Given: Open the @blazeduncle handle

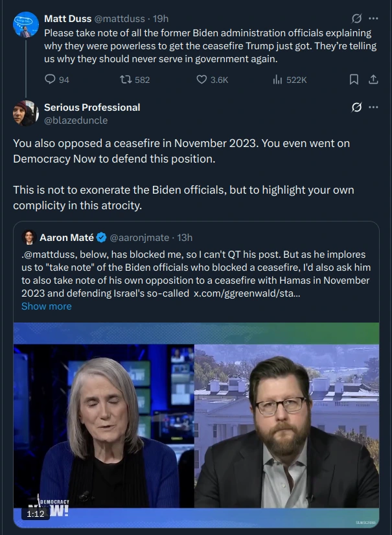Looking at the screenshot, I should (x=76, y=120).
